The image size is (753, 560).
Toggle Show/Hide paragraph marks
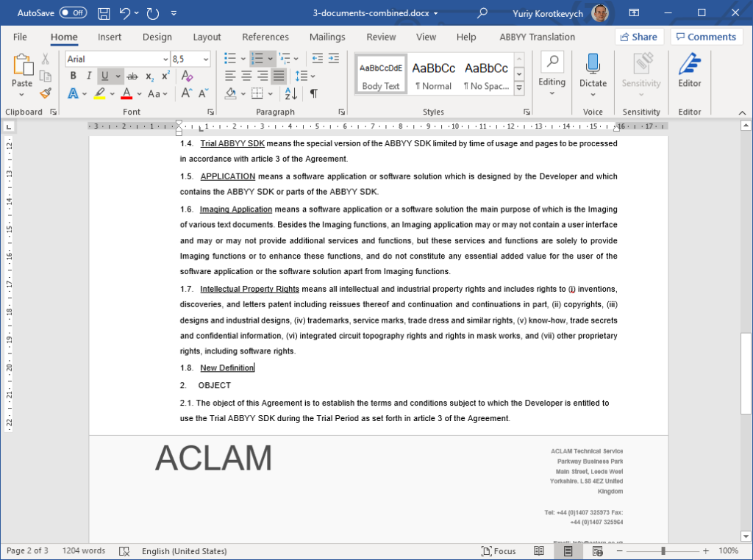(313, 93)
